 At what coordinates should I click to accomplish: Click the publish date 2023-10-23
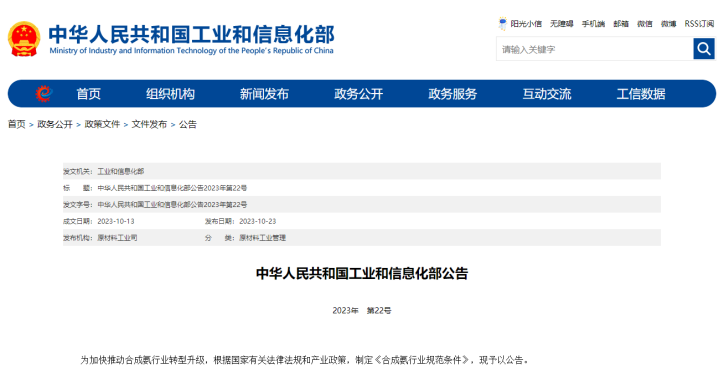pos(257,221)
